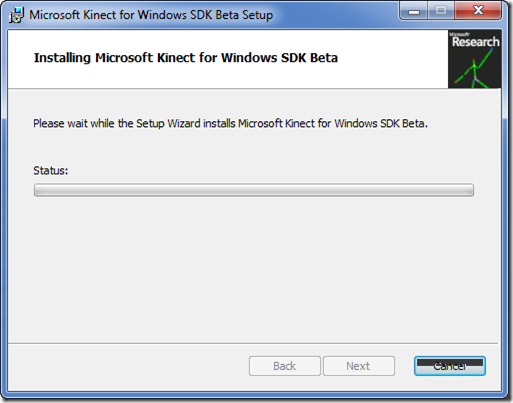Click the tiny "Microsoft" text above Research

tap(459, 34)
